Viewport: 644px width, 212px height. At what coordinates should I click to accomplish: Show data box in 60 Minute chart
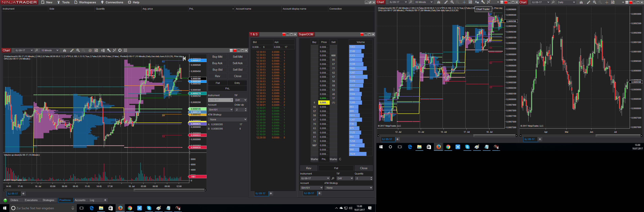pos(470,2)
